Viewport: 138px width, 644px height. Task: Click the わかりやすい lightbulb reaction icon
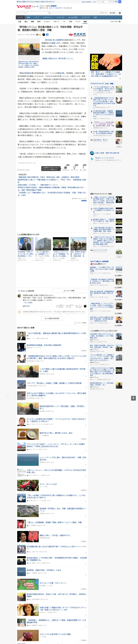coord(74,168)
